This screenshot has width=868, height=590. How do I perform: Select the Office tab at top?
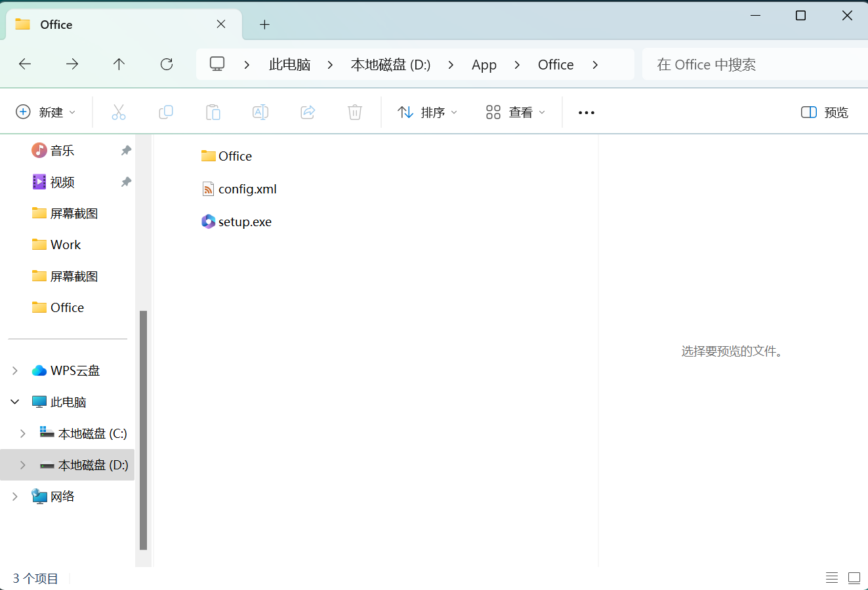coord(124,24)
